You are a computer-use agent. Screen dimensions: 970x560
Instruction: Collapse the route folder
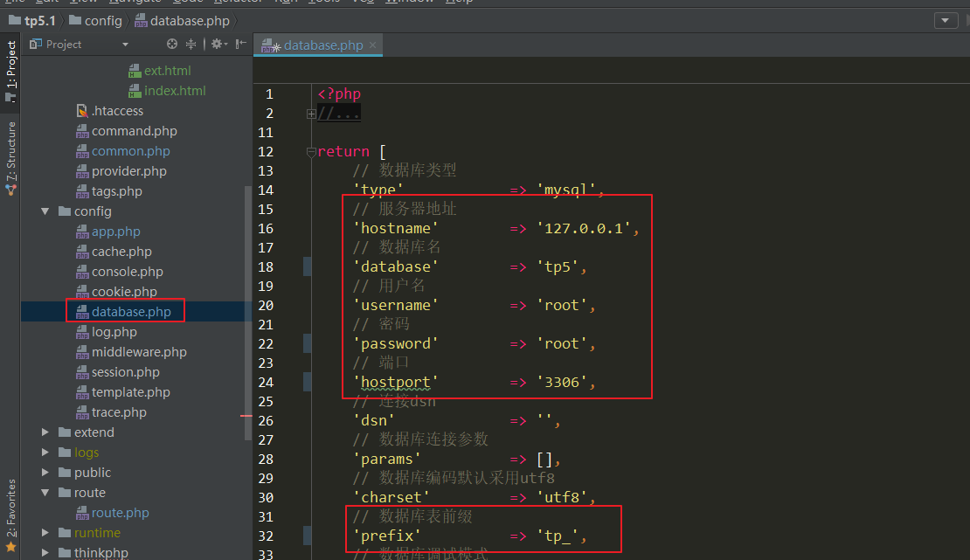click(x=45, y=493)
